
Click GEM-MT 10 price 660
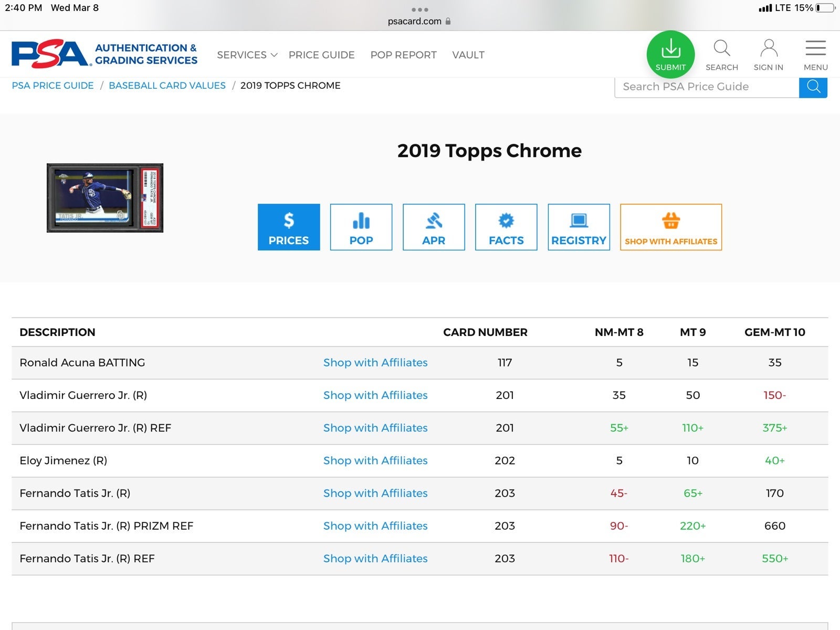click(x=775, y=526)
